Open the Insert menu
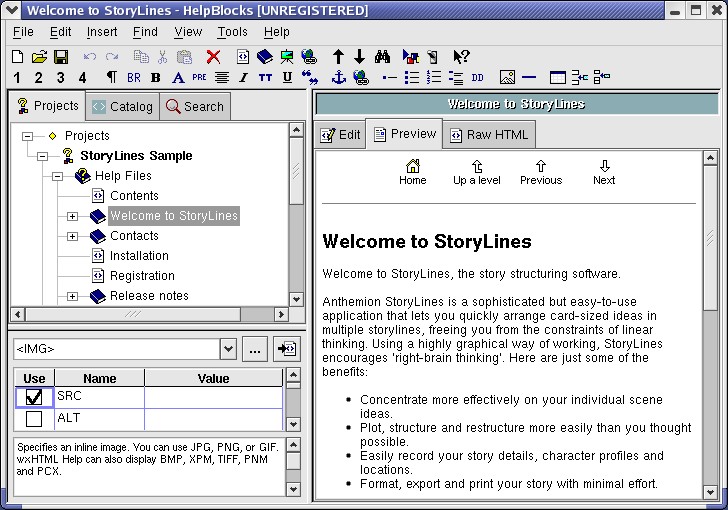This screenshot has height=510, width=728. (x=102, y=32)
